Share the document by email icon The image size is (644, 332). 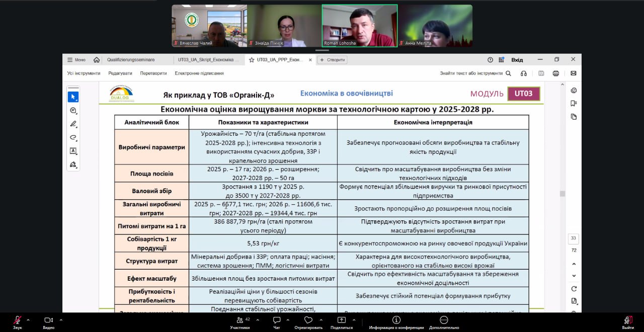(x=574, y=73)
